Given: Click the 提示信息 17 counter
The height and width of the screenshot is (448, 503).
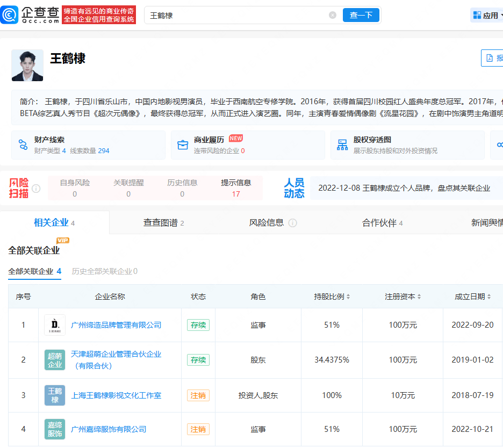Looking at the screenshot, I should tap(236, 188).
